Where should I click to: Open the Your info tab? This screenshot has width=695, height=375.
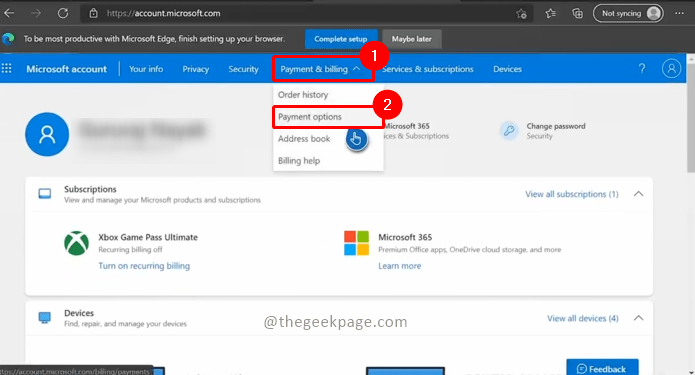coord(146,69)
